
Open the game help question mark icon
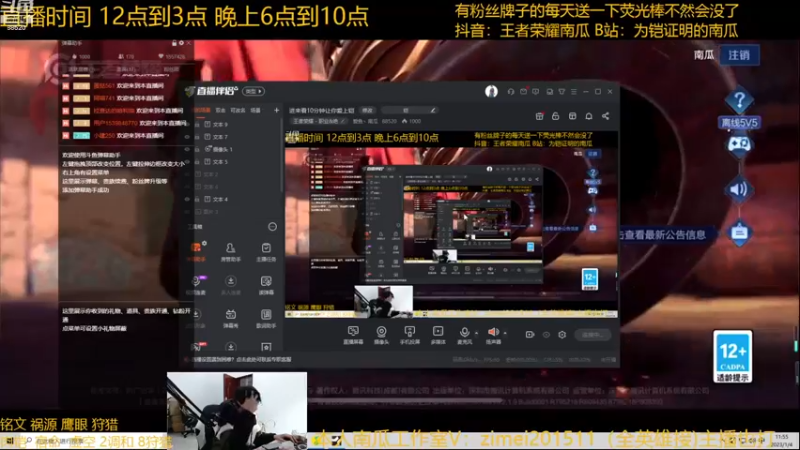(739, 100)
